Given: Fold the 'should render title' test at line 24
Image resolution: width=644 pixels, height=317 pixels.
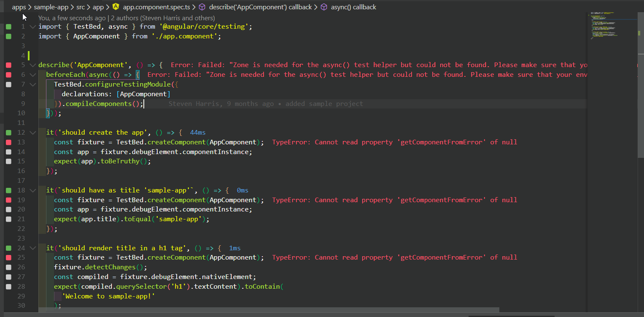Looking at the screenshot, I should 33,248.
